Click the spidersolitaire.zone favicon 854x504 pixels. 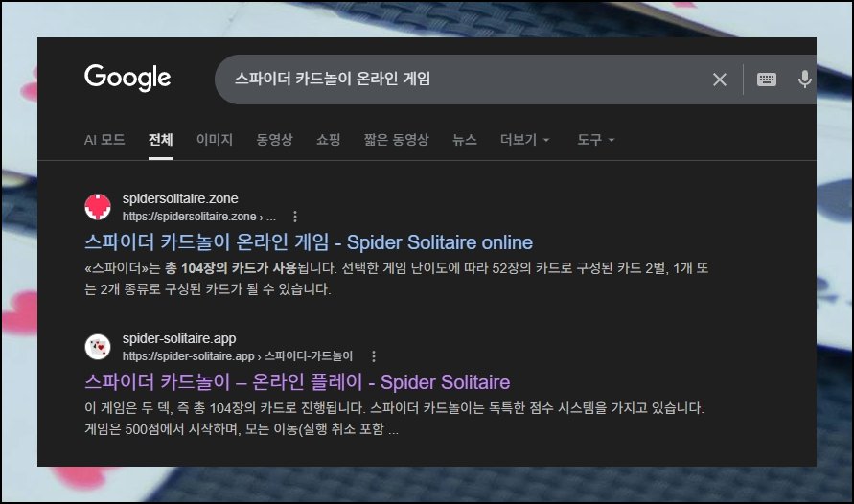pyautogui.click(x=98, y=207)
